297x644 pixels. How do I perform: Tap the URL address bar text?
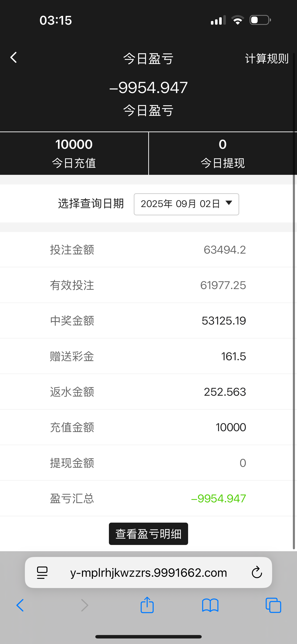click(x=148, y=573)
